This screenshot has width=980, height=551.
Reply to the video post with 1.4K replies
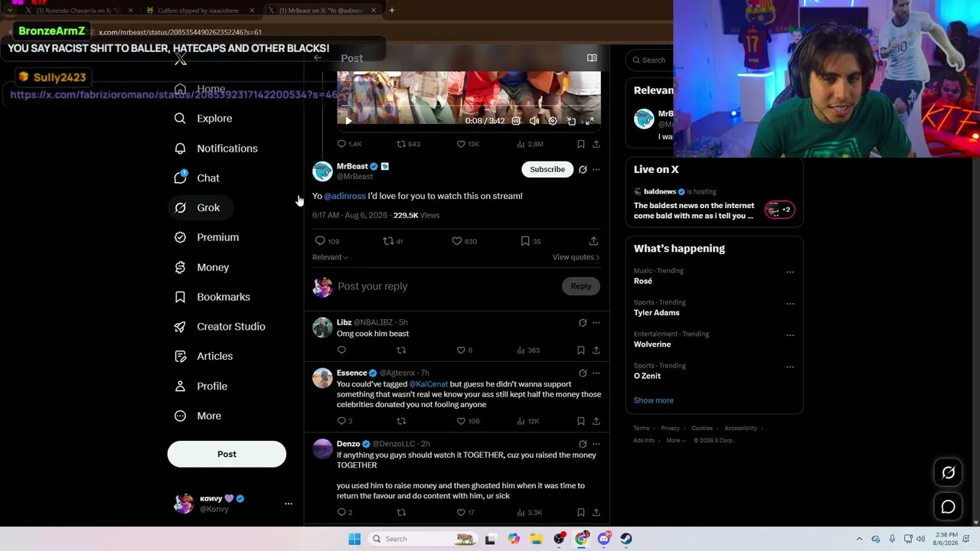click(349, 144)
